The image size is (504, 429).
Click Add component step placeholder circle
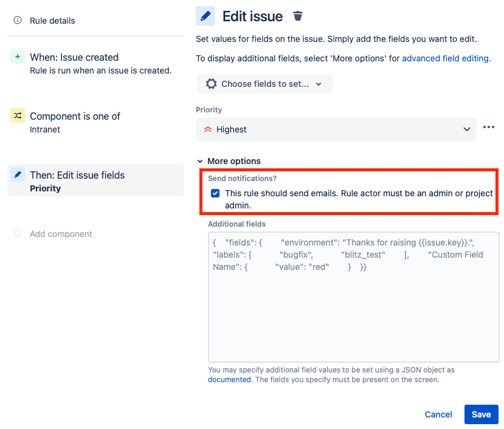[x=16, y=233]
